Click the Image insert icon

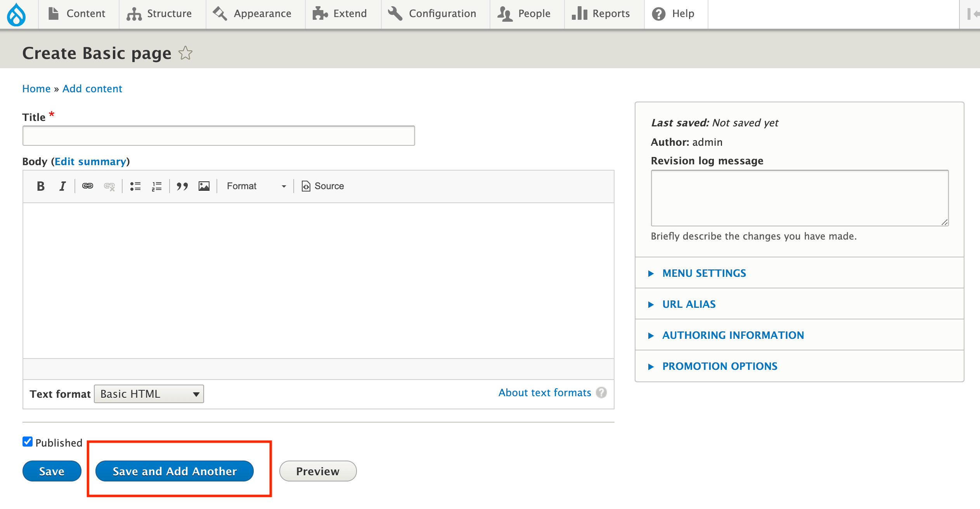click(x=204, y=186)
